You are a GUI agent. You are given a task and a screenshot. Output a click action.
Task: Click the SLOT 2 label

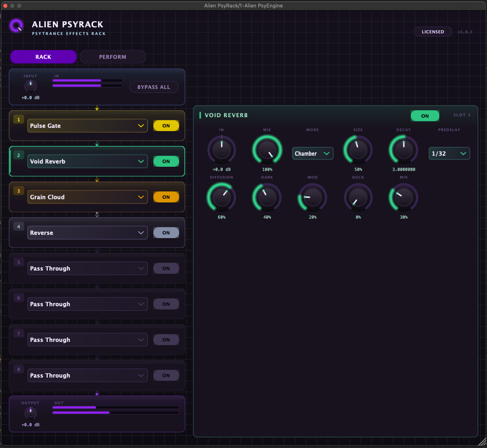tap(462, 115)
